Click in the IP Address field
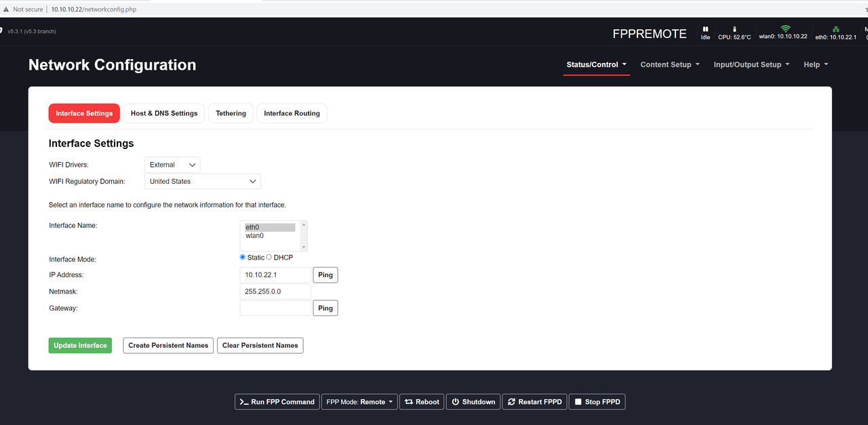Viewport: 868px width, 425px height. point(275,275)
